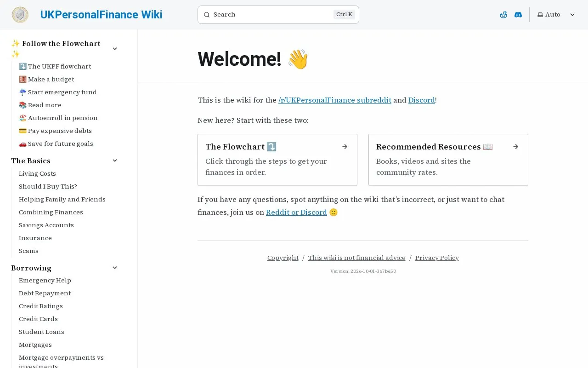The width and height of the screenshot is (588, 368).
Task: Open the Discord icon link in header
Action: (x=518, y=15)
